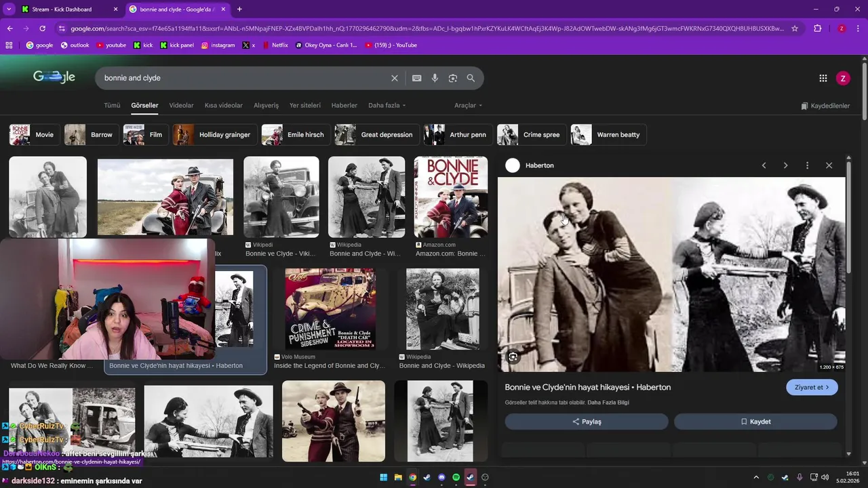This screenshot has height=488, width=868.
Task: Expand the Araçlar tools dropdown
Action: click(469, 106)
